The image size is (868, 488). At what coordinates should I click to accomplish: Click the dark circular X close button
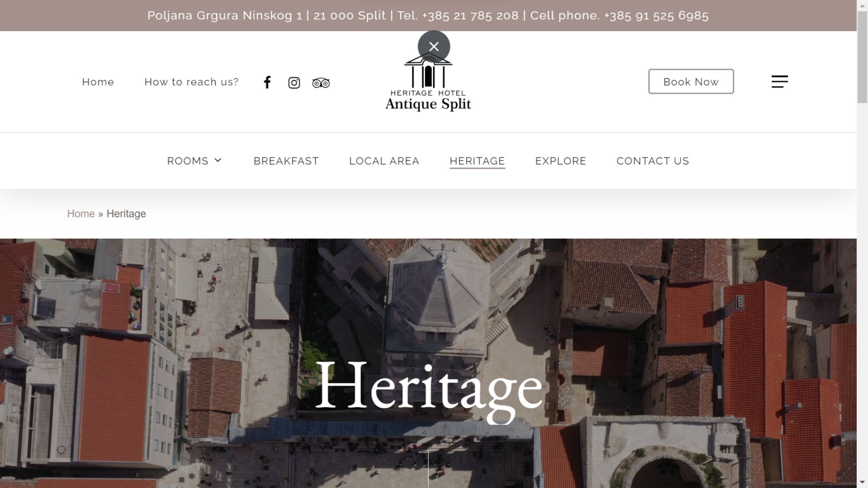click(434, 46)
